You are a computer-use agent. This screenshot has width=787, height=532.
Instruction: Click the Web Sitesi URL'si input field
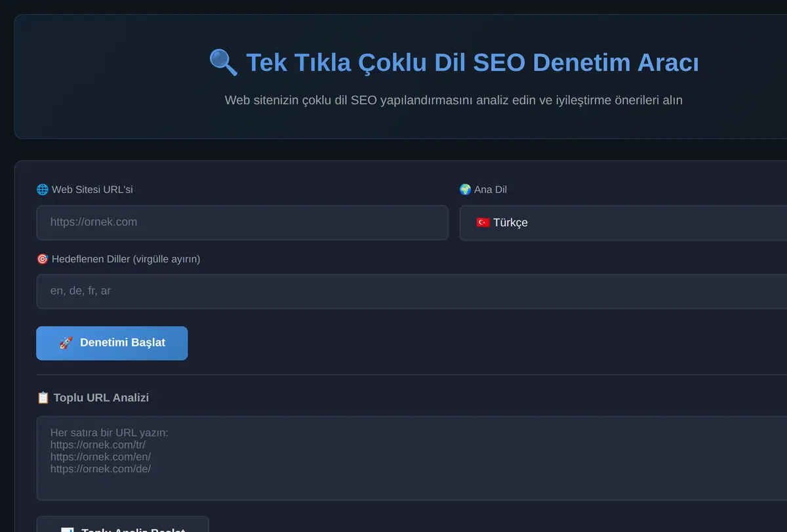242,222
